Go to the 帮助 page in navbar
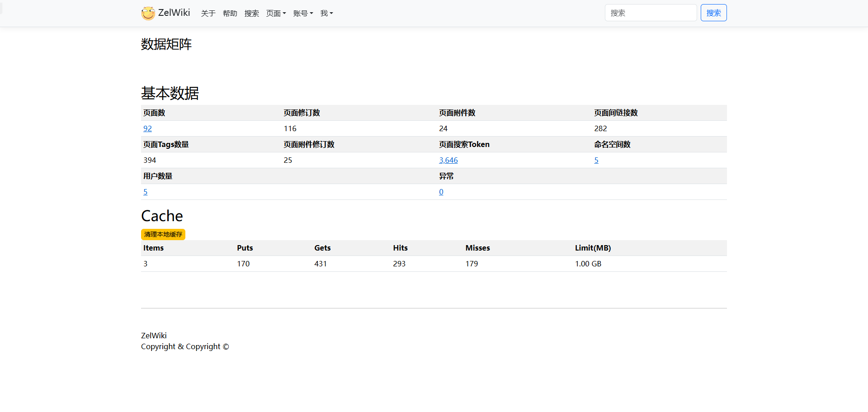 click(x=230, y=14)
